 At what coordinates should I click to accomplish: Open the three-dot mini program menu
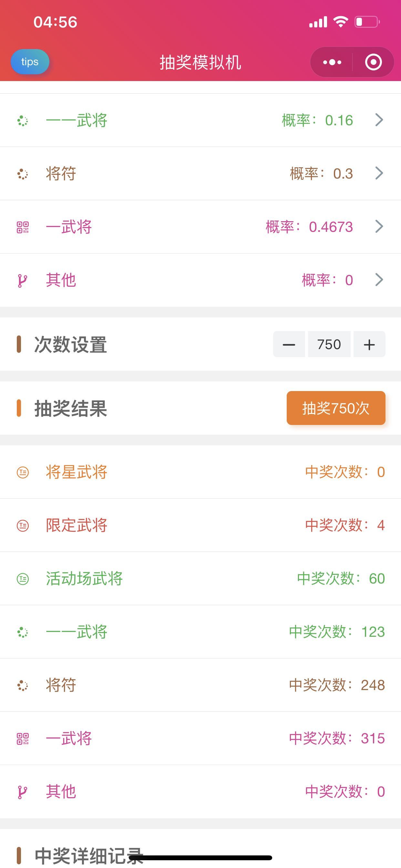(x=332, y=62)
